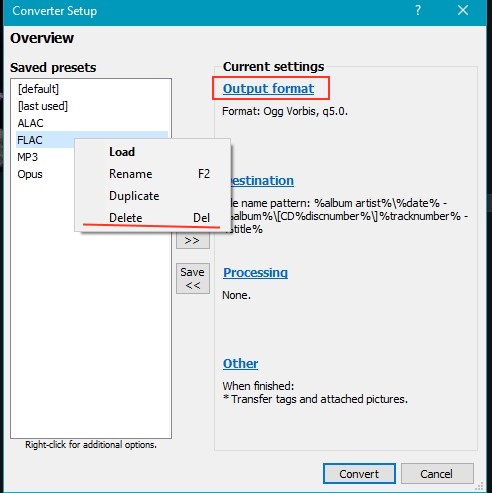Open the Processing settings link
Viewport: 492px width, 493px height.
click(x=255, y=273)
